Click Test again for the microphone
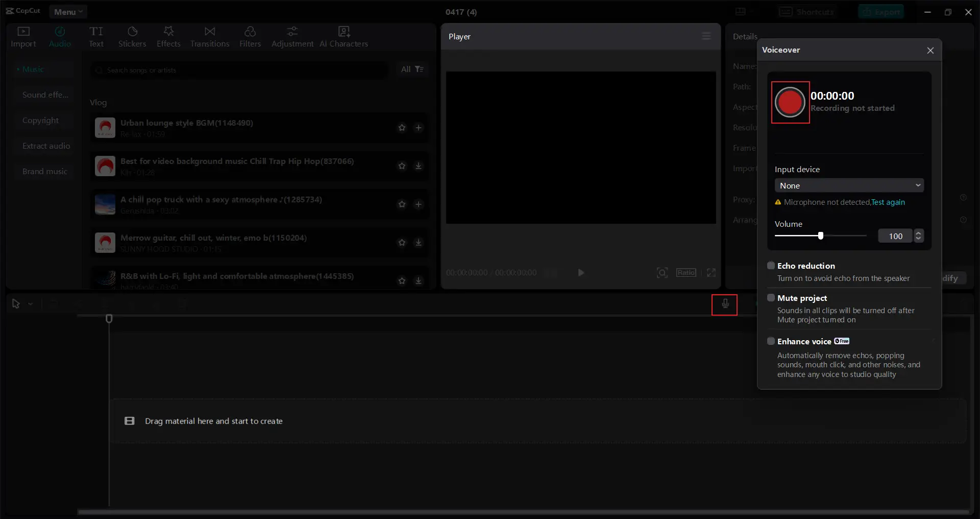 (x=888, y=202)
